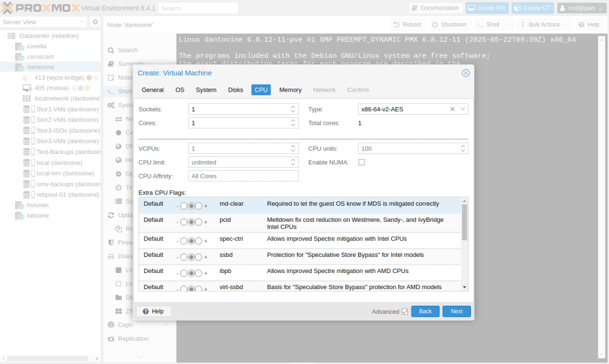This screenshot has width=609, height=364.
Task: Switch to the System tab
Action: pyautogui.click(x=206, y=90)
